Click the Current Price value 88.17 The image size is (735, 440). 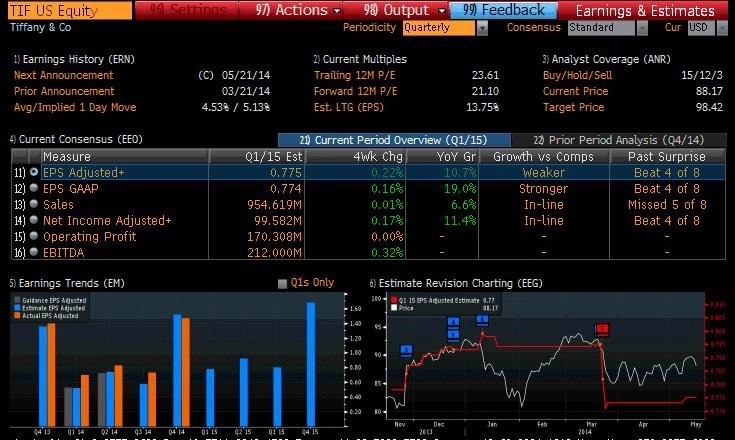(709, 91)
